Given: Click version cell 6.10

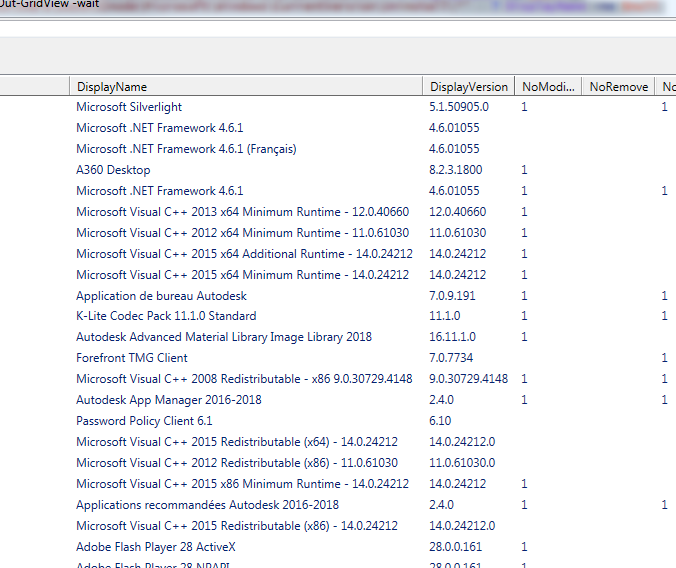Looking at the screenshot, I should tap(440, 421).
